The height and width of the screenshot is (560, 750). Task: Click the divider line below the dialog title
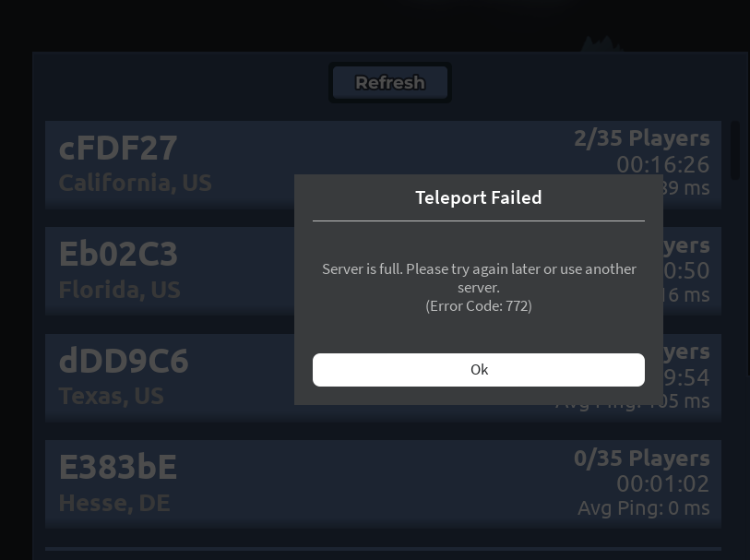479,220
